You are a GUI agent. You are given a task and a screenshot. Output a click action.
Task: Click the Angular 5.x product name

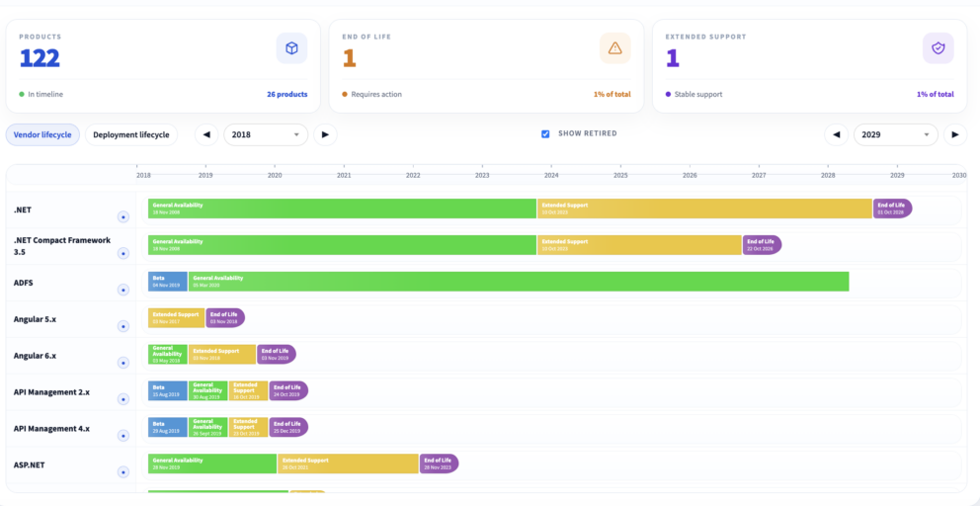35,319
